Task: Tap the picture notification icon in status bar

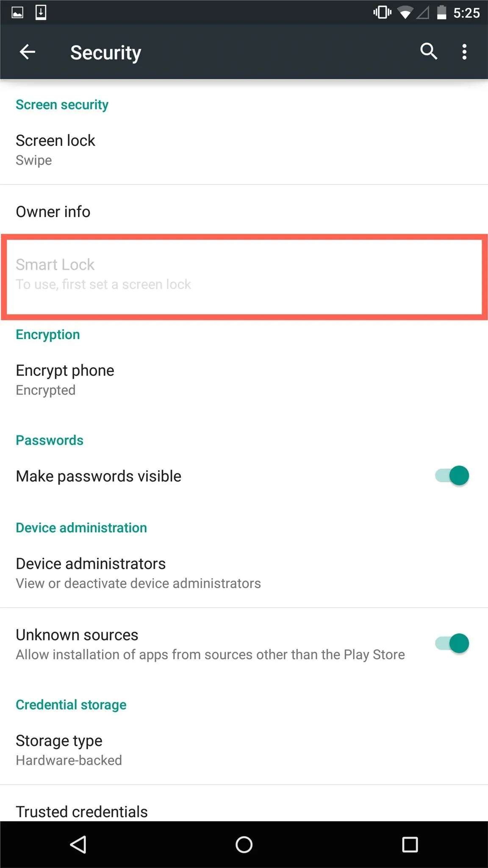Action: (17, 13)
